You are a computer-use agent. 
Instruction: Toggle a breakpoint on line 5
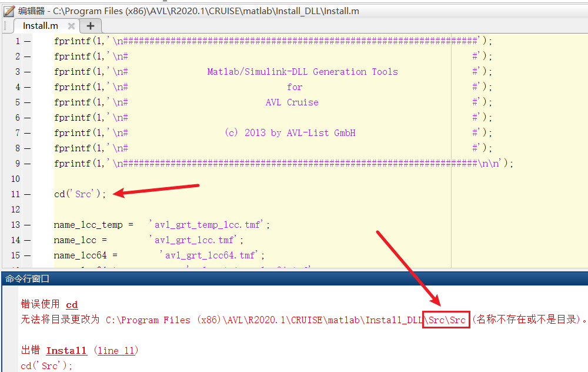pos(27,102)
